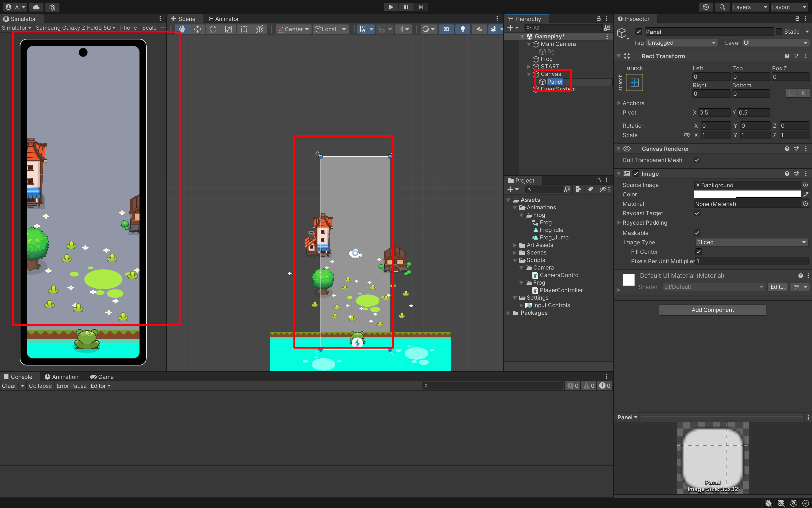Toggle console error count filter icon
The image size is (812, 508).
(x=605, y=386)
